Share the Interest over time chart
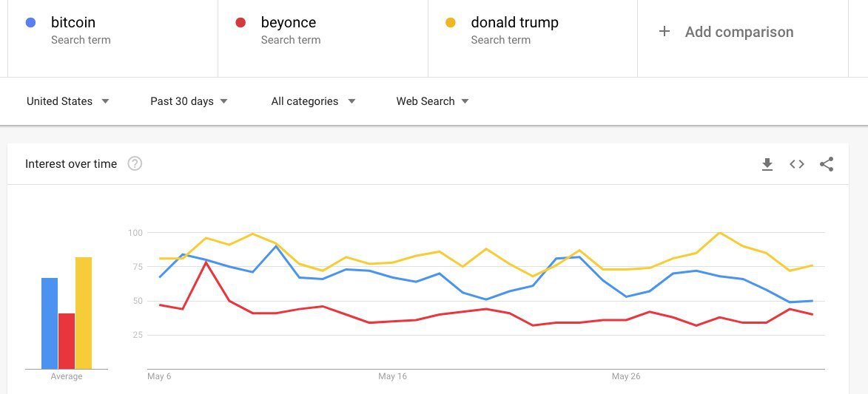 (x=827, y=164)
